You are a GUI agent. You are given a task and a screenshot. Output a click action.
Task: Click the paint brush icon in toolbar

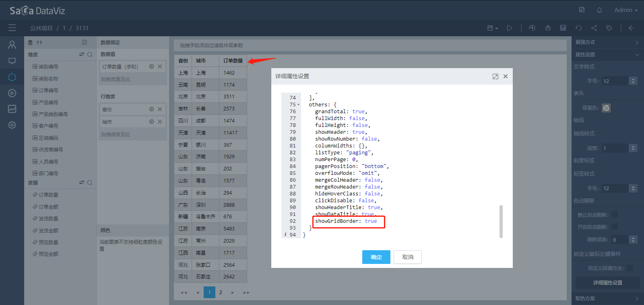pyautogui.click(x=548, y=28)
